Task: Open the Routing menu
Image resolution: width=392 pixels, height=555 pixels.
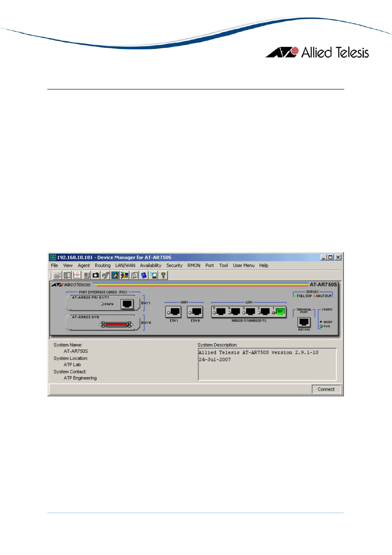Action: [x=103, y=266]
